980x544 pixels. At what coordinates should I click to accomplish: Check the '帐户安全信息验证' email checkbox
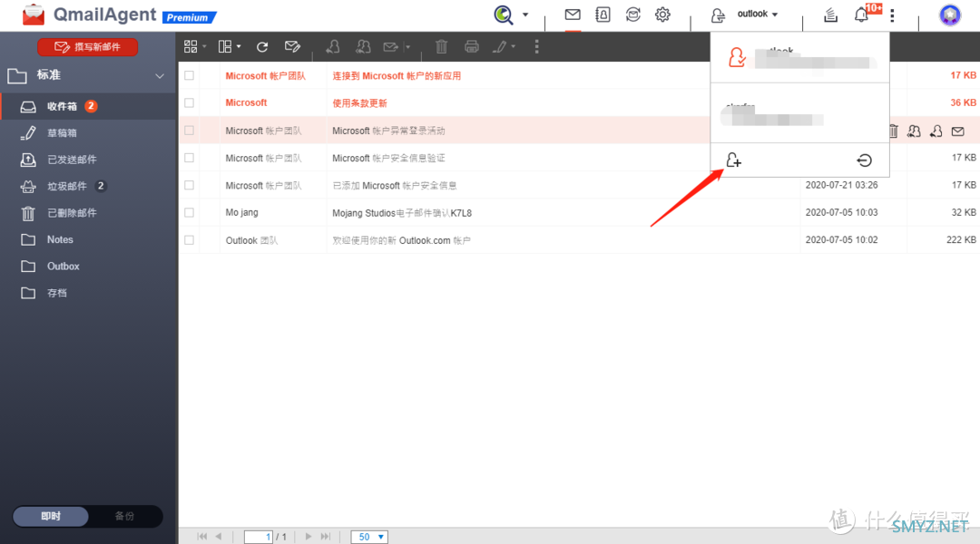click(190, 158)
